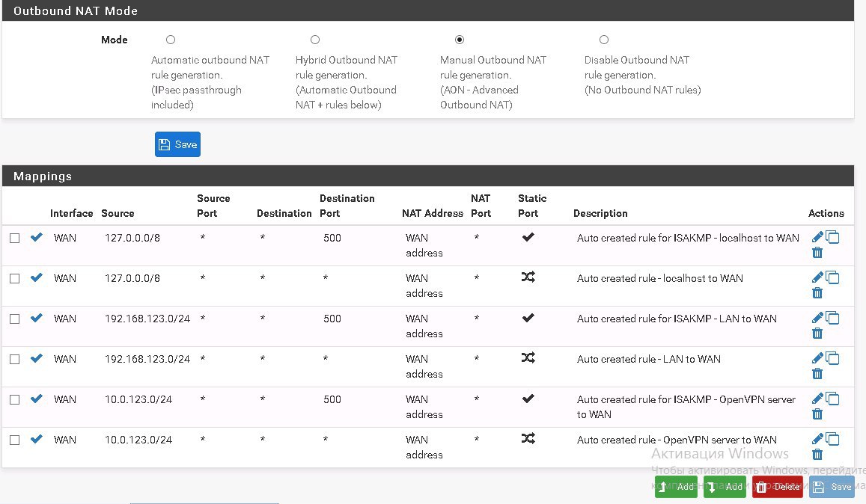Click static port checkmark for ISAKMP localhost rule

[528, 237]
